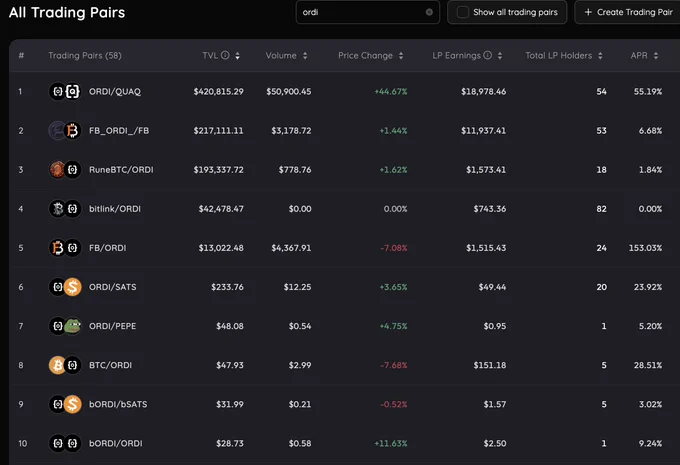Click the ORDI/QUAQ pair token icons
This screenshot has height=465, width=680.
[x=65, y=92]
